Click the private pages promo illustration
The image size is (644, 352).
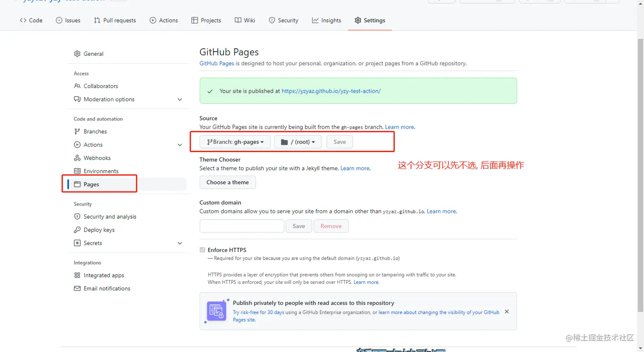[x=216, y=311]
